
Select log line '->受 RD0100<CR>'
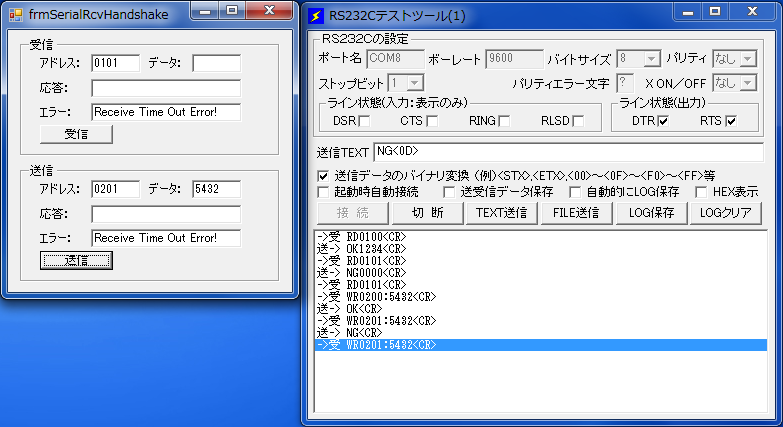541,237
